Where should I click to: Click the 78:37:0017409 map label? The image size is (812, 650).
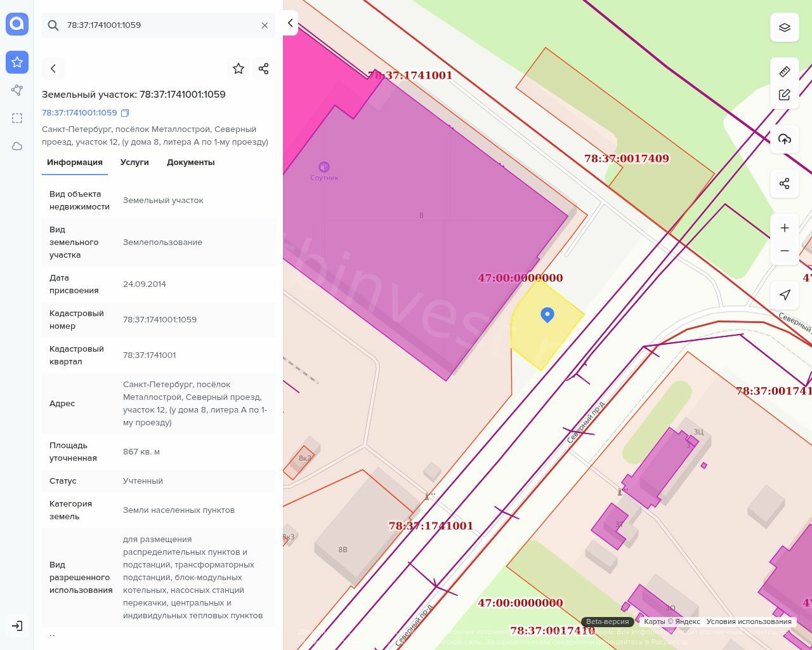(x=627, y=159)
